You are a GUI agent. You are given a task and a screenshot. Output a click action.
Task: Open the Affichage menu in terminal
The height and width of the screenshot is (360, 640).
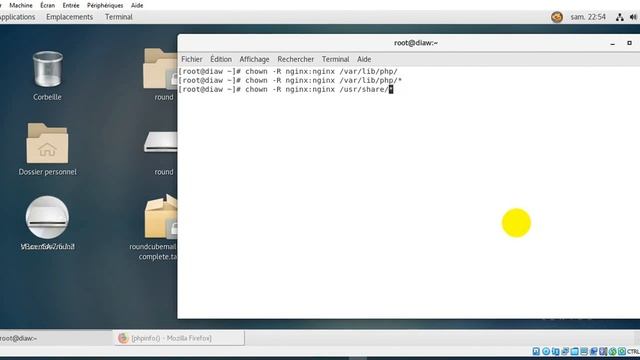pyautogui.click(x=254, y=59)
